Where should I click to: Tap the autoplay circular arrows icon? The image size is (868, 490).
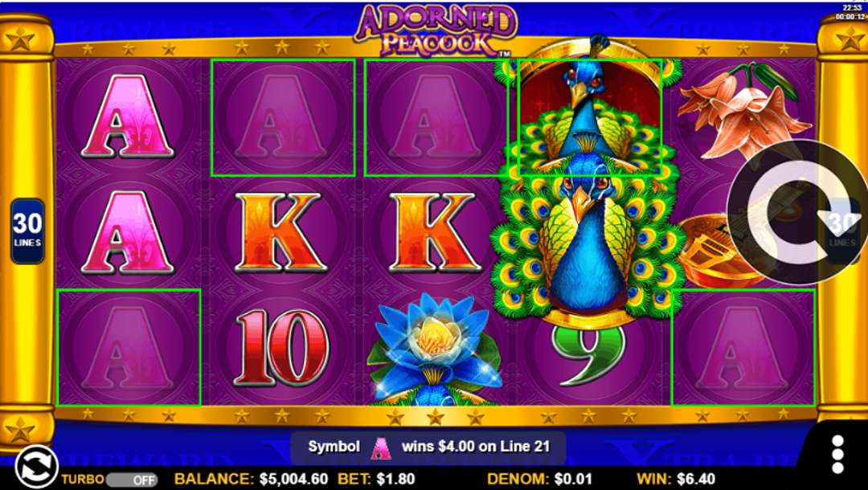[x=36, y=467]
